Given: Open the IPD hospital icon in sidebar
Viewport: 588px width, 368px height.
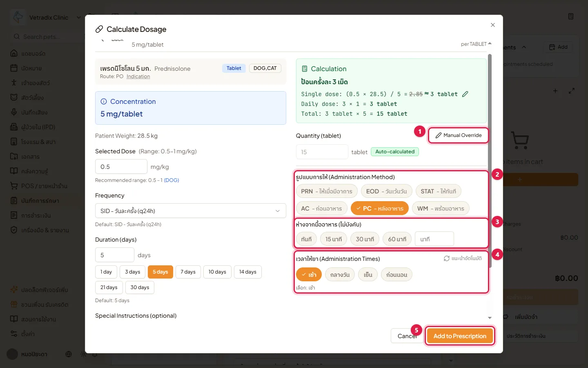Looking at the screenshot, I should 14,127.
